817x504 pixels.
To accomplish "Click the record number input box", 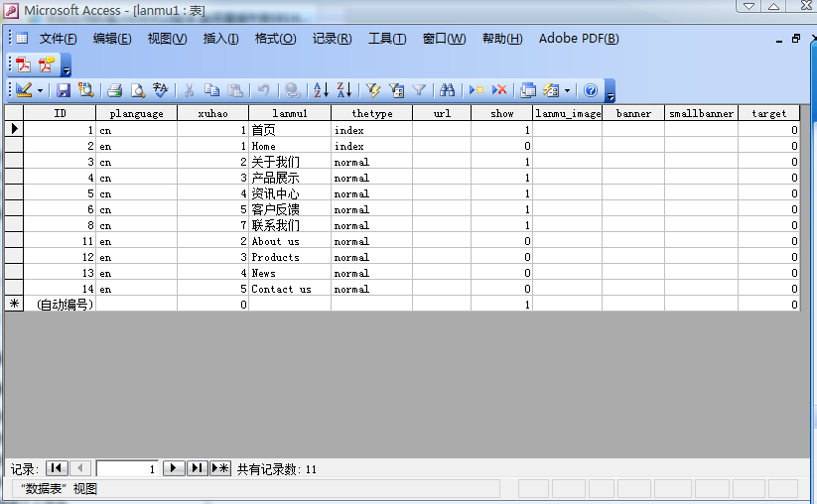I will (x=127, y=468).
